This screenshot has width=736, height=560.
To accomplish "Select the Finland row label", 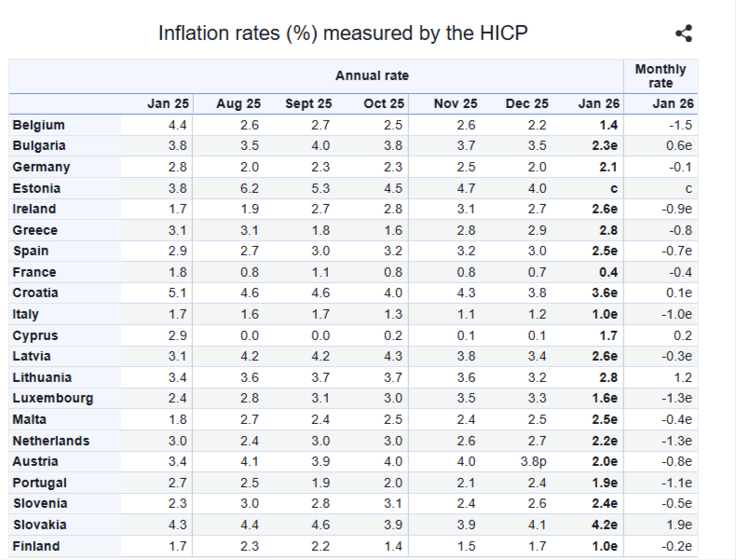I will point(36,546).
